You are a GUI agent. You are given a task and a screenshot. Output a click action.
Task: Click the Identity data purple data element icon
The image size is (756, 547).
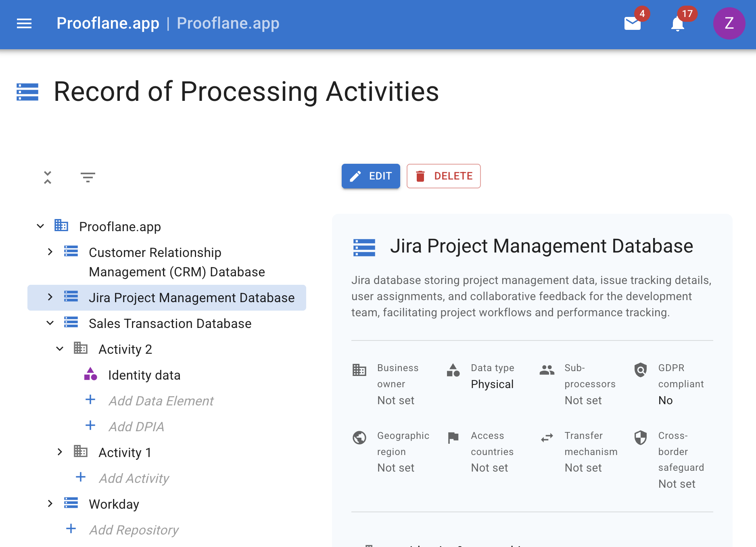coord(90,374)
